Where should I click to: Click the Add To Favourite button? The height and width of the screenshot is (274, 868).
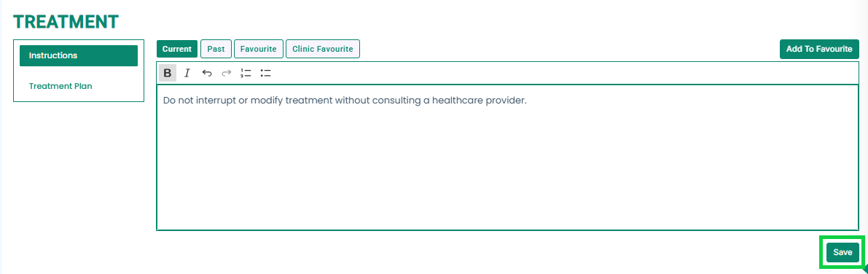[x=819, y=49]
